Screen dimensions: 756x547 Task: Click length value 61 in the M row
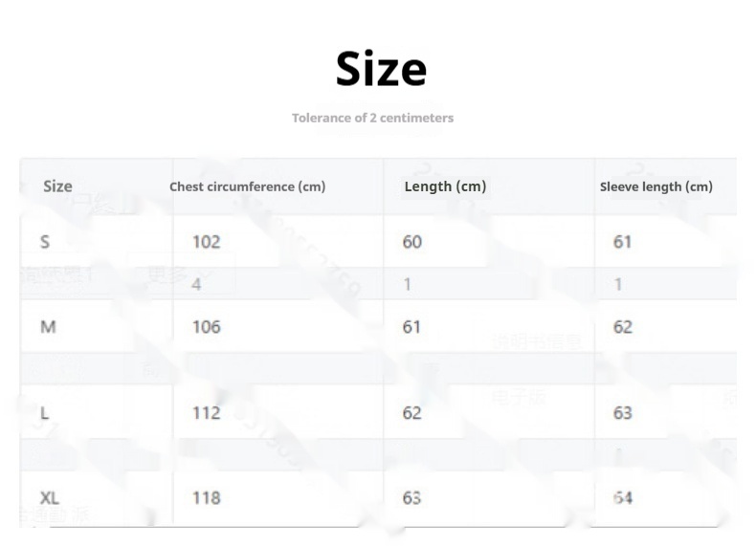(x=411, y=327)
